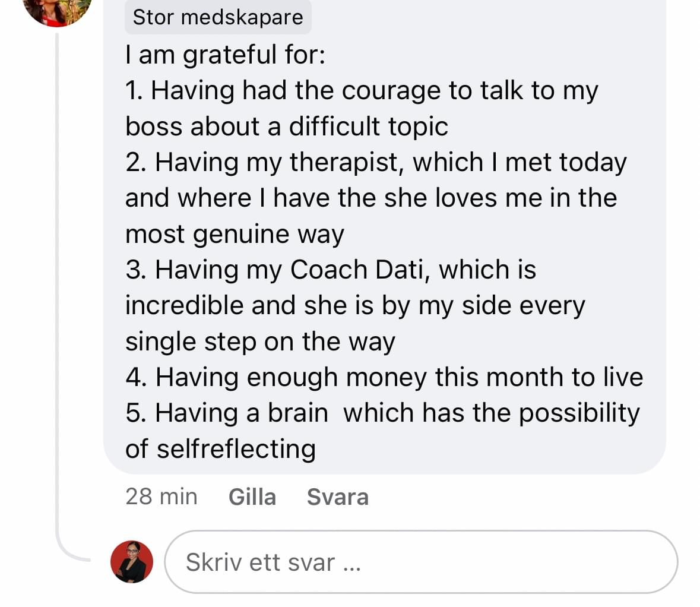Open the "28 min" comment timestamp

coord(161,497)
